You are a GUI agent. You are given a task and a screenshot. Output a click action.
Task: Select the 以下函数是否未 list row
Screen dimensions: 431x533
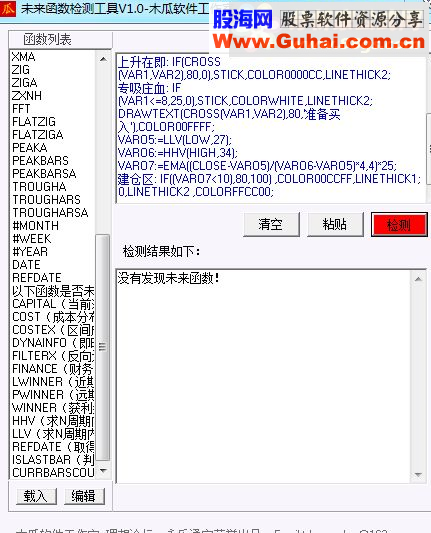click(x=53, y=291)
